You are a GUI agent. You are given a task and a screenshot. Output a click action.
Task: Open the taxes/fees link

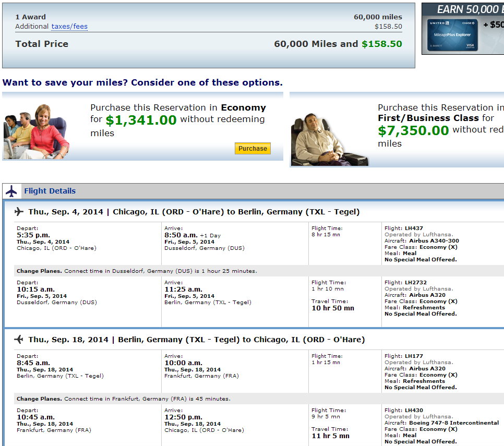pos(69,27)
